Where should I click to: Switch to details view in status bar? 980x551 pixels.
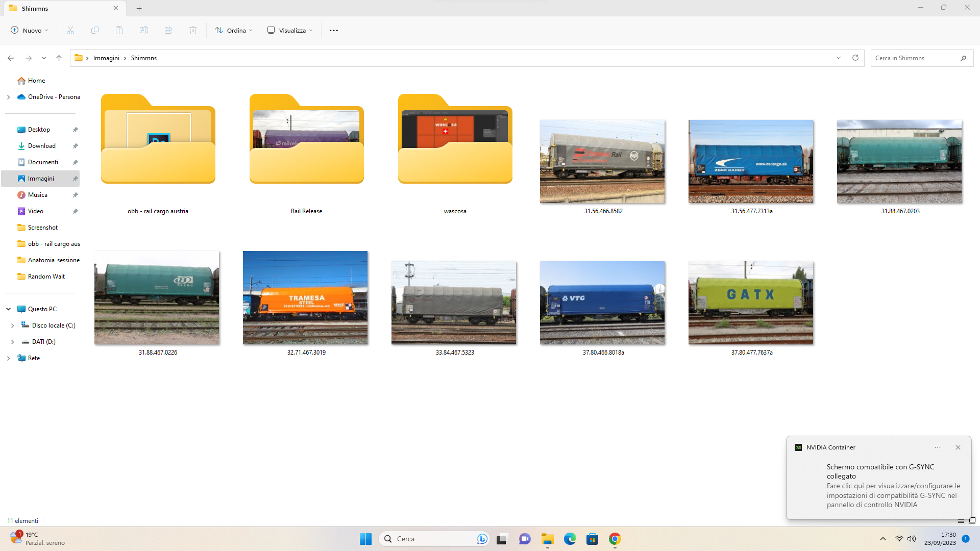(x=961, y=521)
